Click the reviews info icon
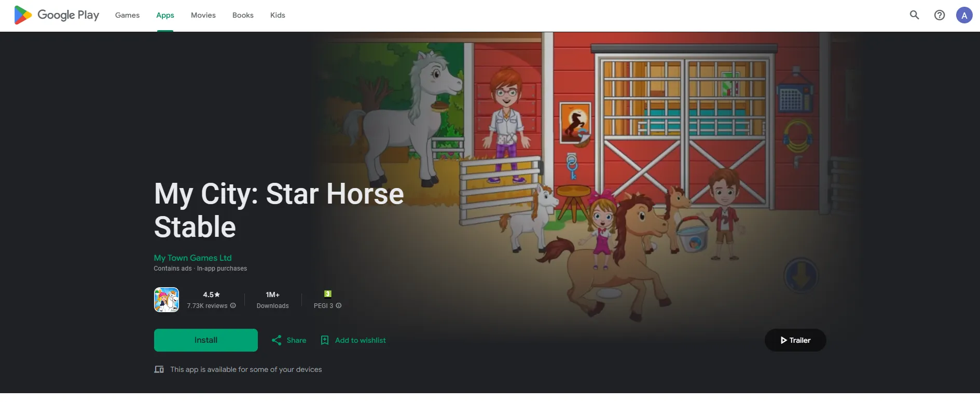The image size is (980, 402). pos(233,305)
